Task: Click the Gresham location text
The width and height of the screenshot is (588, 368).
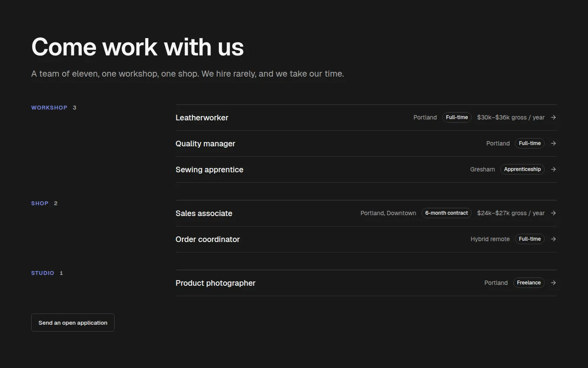Action: tap(483, 169)
